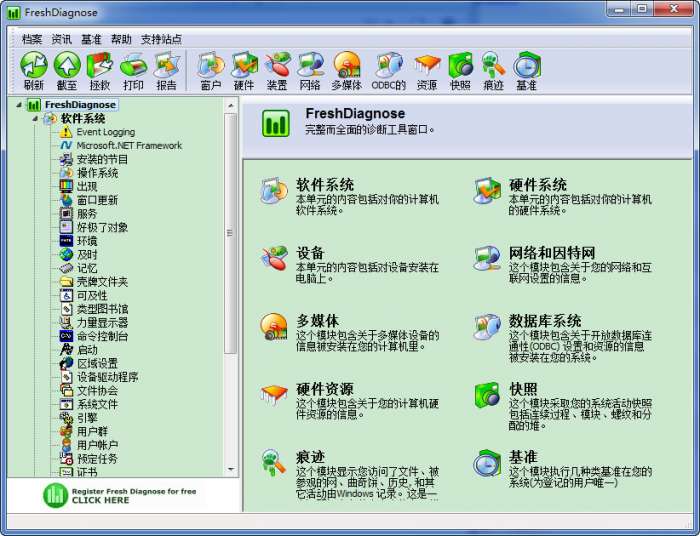The width and height of the screenshot is (700, 536).
Task: Open the 网络 network toolbar icon
Action: (310, 71)
